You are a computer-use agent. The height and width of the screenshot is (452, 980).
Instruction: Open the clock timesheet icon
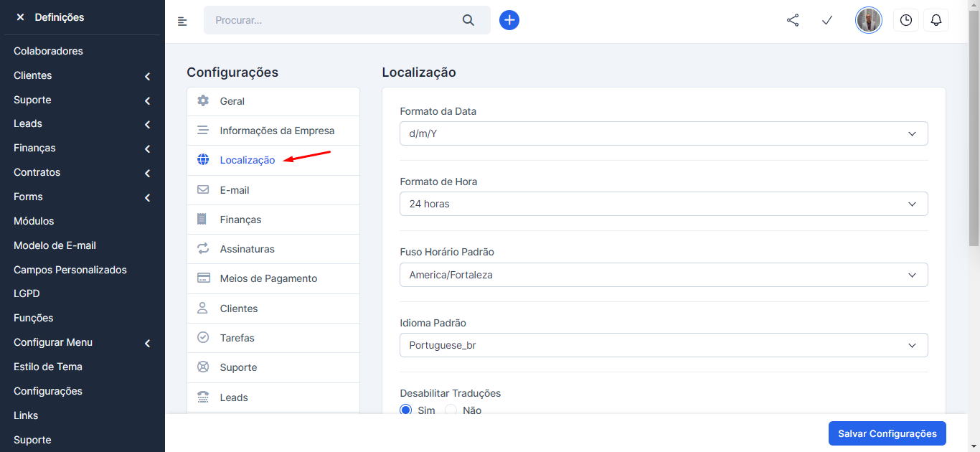coord(906,20)
